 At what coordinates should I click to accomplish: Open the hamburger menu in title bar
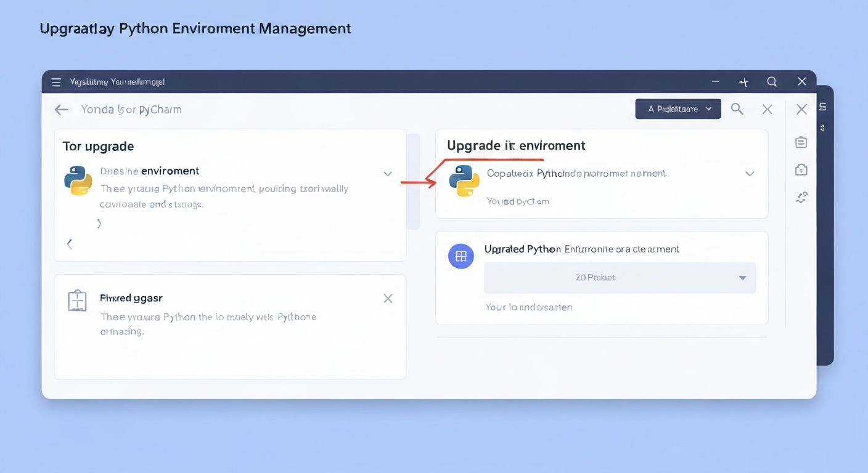56,82
